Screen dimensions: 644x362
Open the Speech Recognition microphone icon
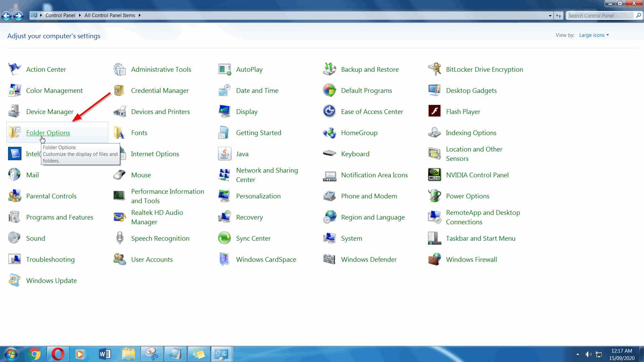point(119,238)
